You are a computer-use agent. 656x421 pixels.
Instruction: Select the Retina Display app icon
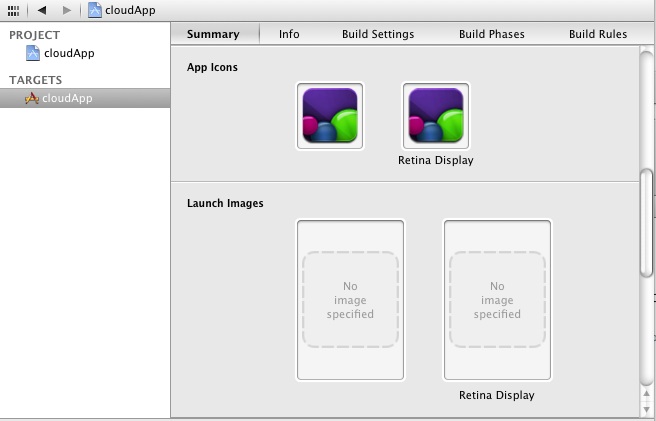(436, 116)
